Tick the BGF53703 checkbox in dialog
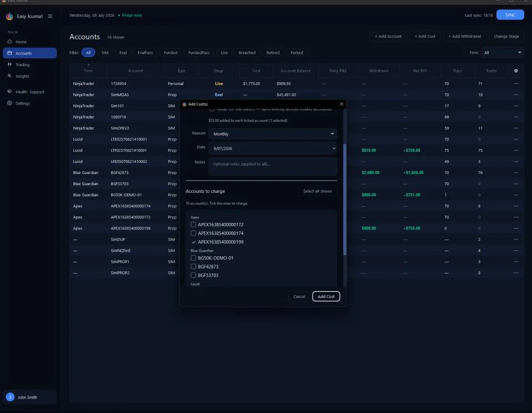This screenshot has height=413, width=532. click(193, 275)
